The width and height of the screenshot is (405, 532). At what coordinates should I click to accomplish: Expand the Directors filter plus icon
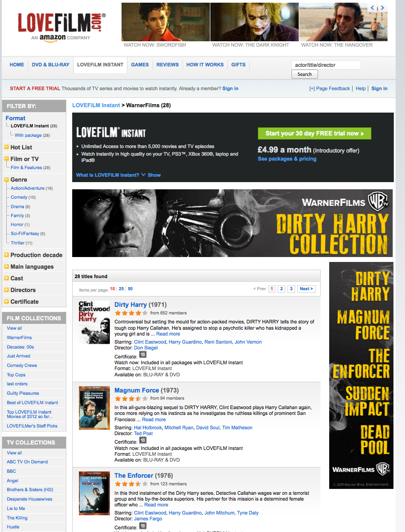coord(6,290)
